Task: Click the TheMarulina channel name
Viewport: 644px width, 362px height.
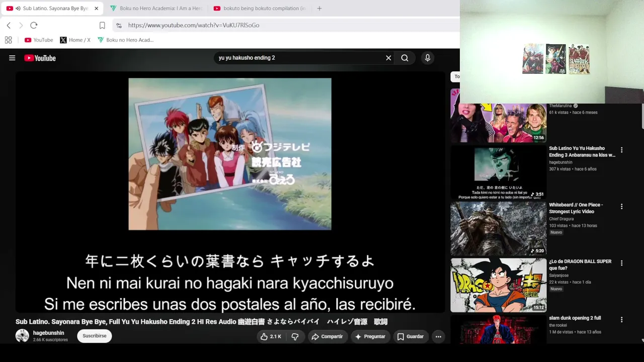Action: (560, 106)
